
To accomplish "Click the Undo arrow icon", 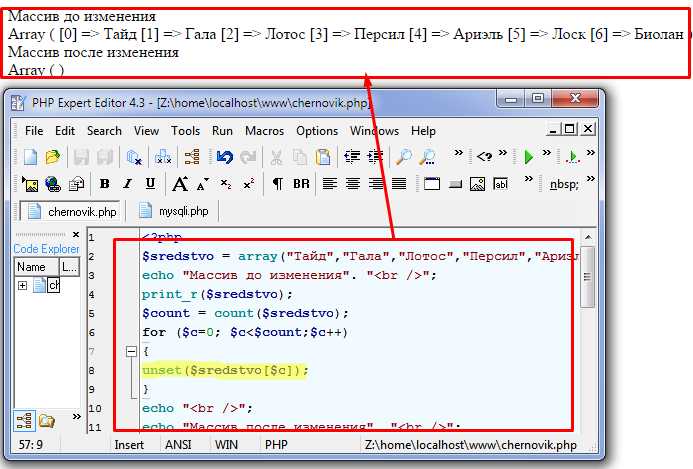I will [x=224, y=157].
